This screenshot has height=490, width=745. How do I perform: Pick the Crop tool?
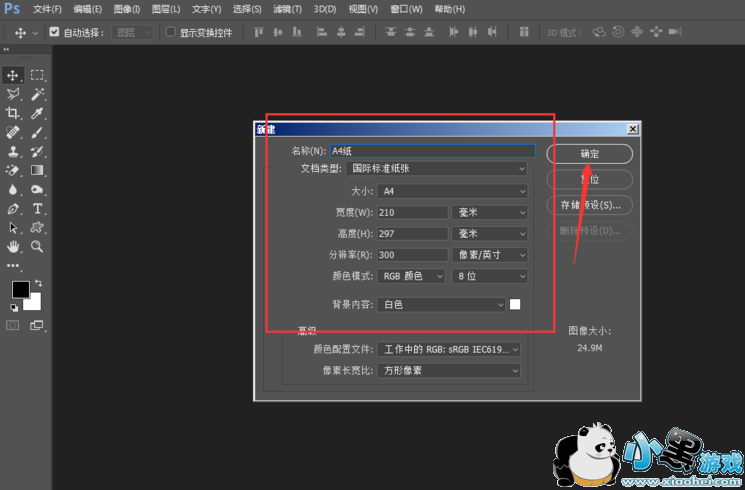coord(14,114)
